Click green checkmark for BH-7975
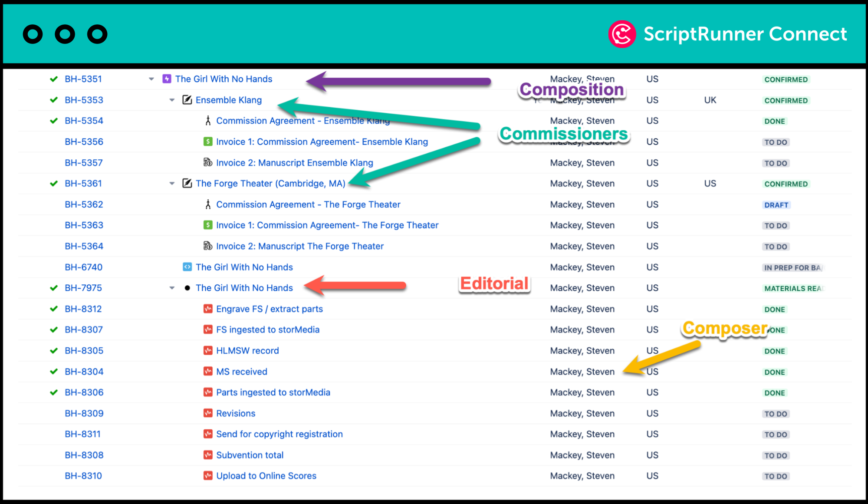The width and height of the screenshot is (868, 504). (x=54, y=288)
